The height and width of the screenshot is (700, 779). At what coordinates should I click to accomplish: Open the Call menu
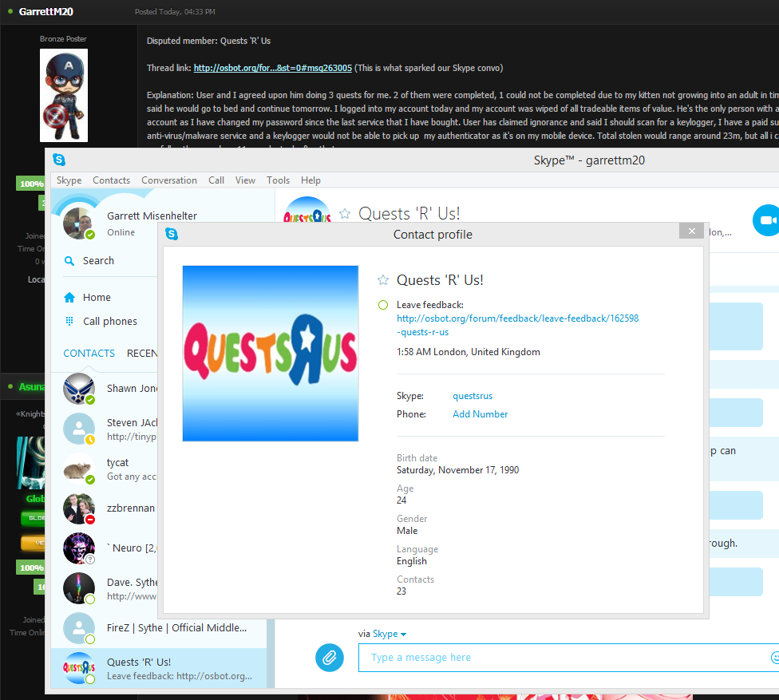pos(216,180)
